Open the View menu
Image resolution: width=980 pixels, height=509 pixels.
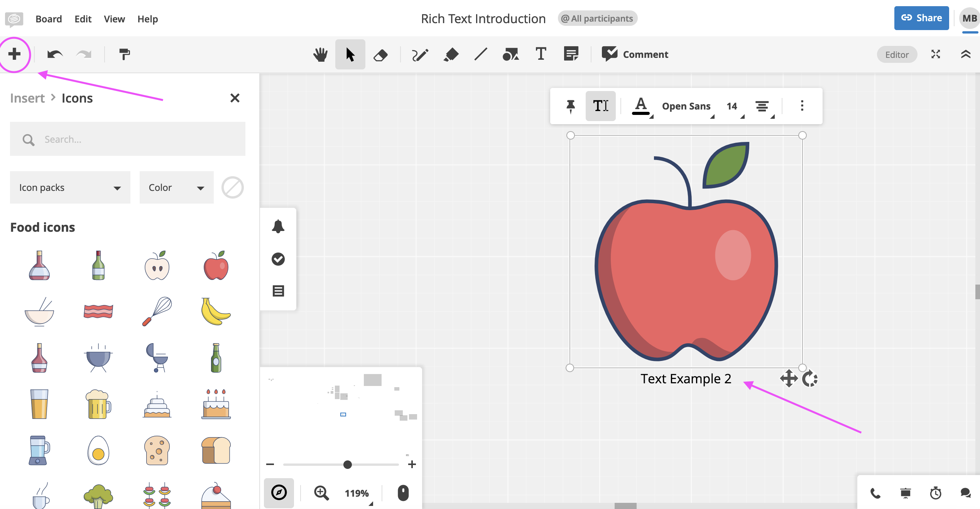point(114,19)
